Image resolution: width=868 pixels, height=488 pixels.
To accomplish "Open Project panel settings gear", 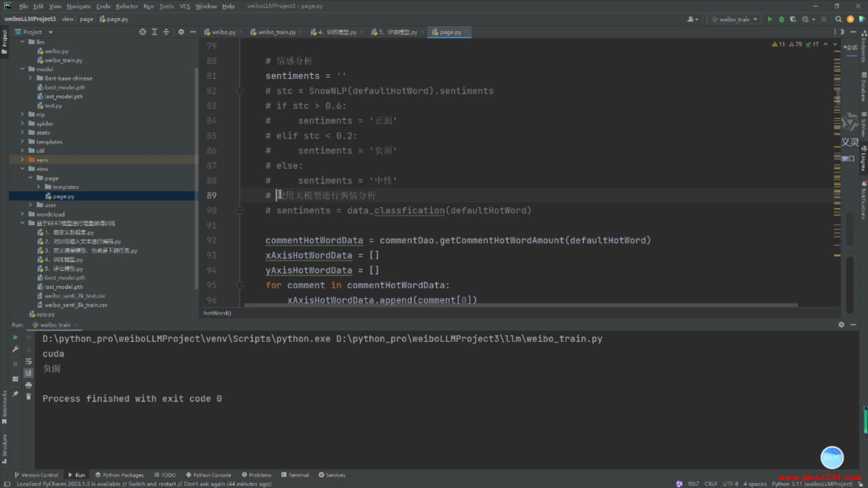I will (181, 32).
